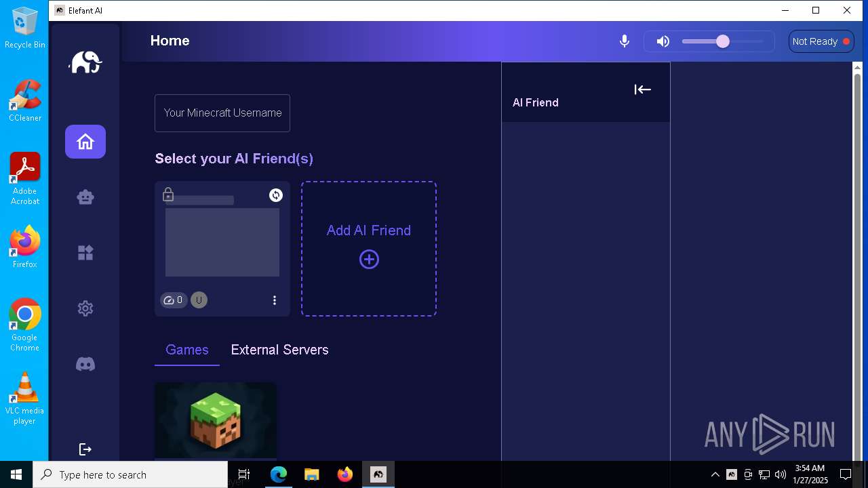Image resolution: width=868 pixels, height=488 pixels.
Task: Click the network icon in system tray
Action: (x=764, y=474)
